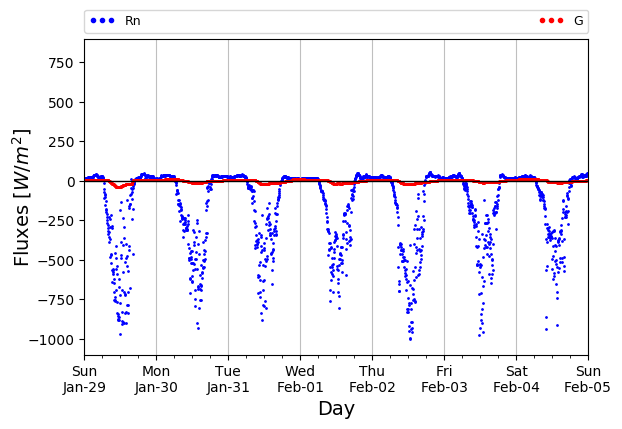
Task: Click the Rn legend label
Action: [x=132, y=21]
